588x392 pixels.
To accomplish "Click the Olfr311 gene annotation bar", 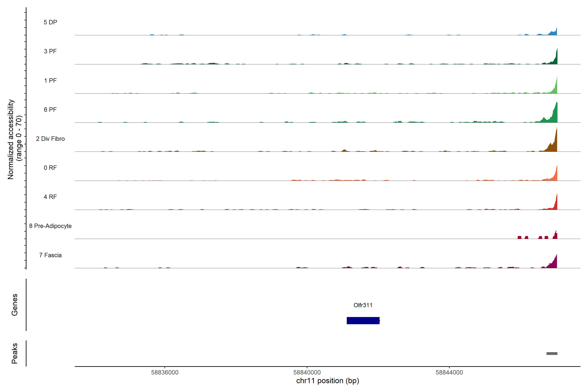I will [363, 320].
